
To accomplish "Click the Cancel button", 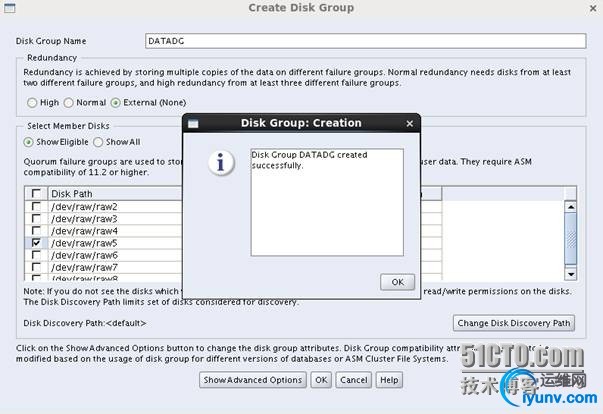I will (353, 380).
